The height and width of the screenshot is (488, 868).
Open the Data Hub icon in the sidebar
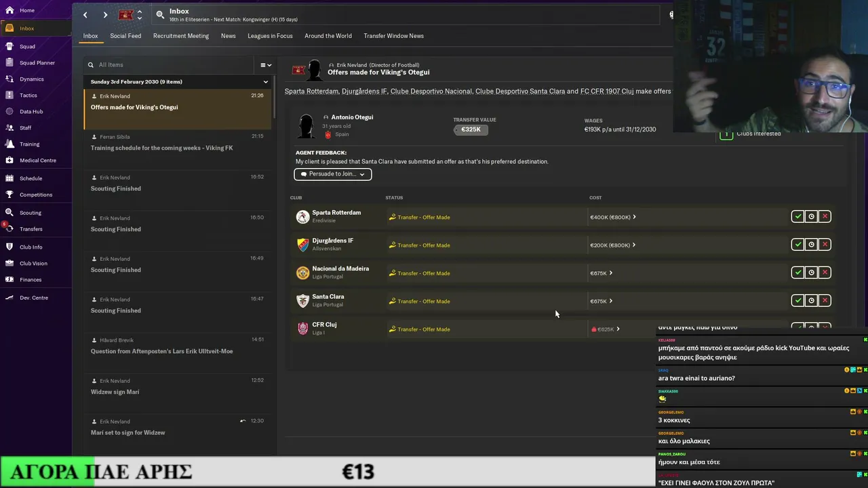click(x=9, y=112)
